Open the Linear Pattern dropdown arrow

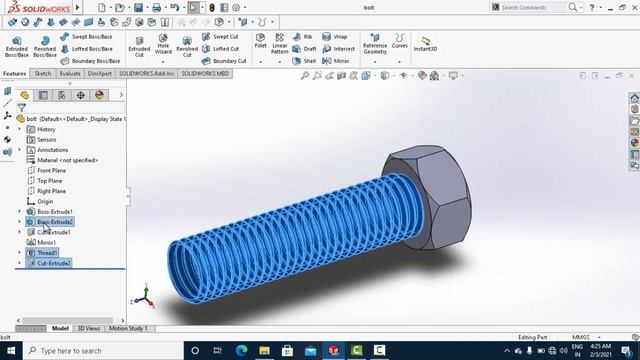coord(280,62)
